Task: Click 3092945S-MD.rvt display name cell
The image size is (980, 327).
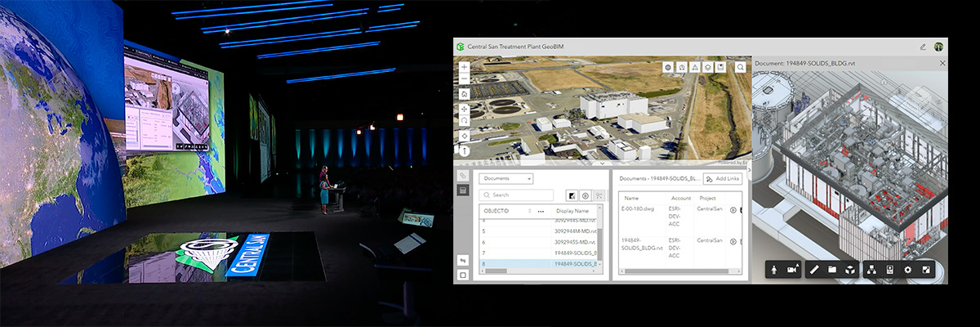Action: click(576, 242)
